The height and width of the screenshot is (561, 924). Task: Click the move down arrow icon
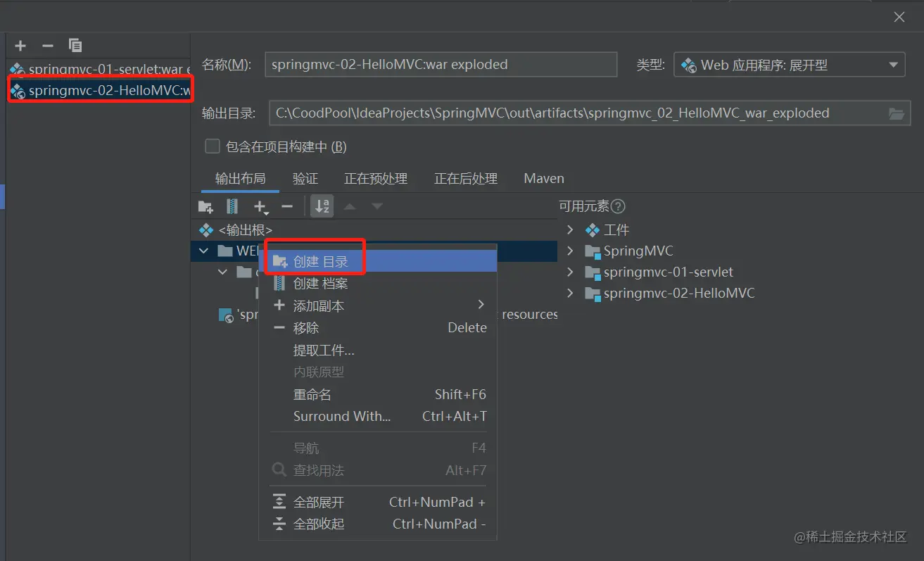(x=377, y=206)
